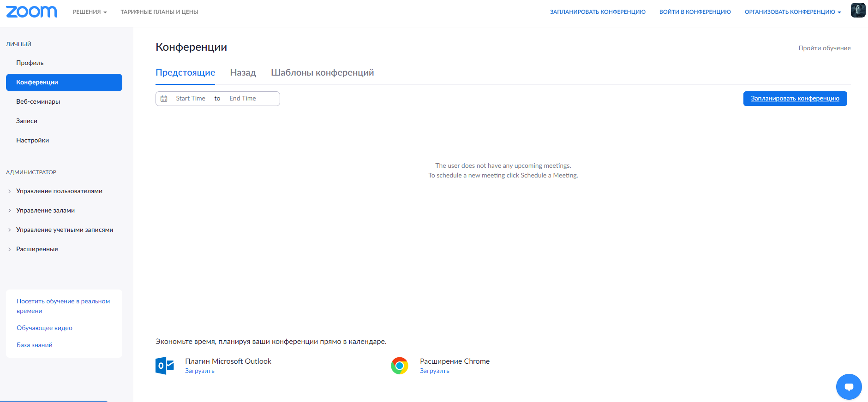Click the Chrome extension icon
Image resolution: width=868 pixels, height=402 pixels.
click(x=400, y=366)
